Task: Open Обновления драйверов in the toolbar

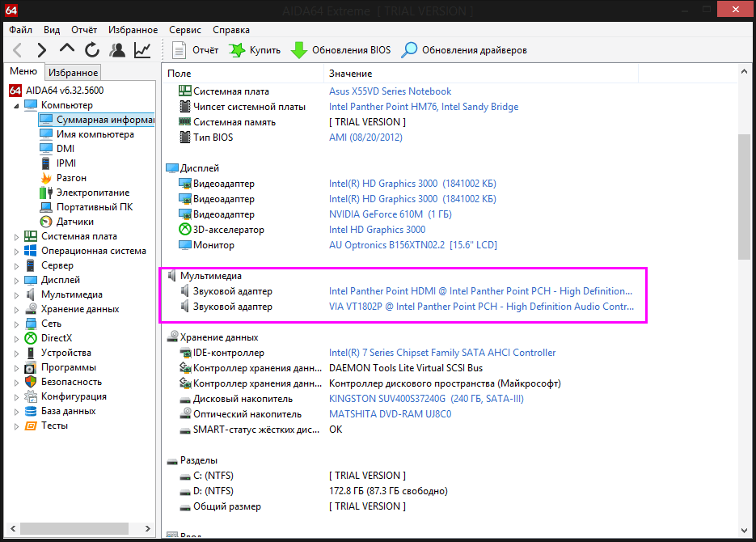Action: [465, 50]
